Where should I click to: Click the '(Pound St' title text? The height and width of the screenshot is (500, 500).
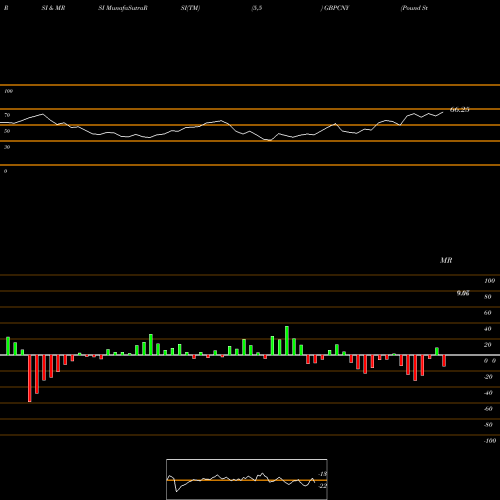[414, 8]
